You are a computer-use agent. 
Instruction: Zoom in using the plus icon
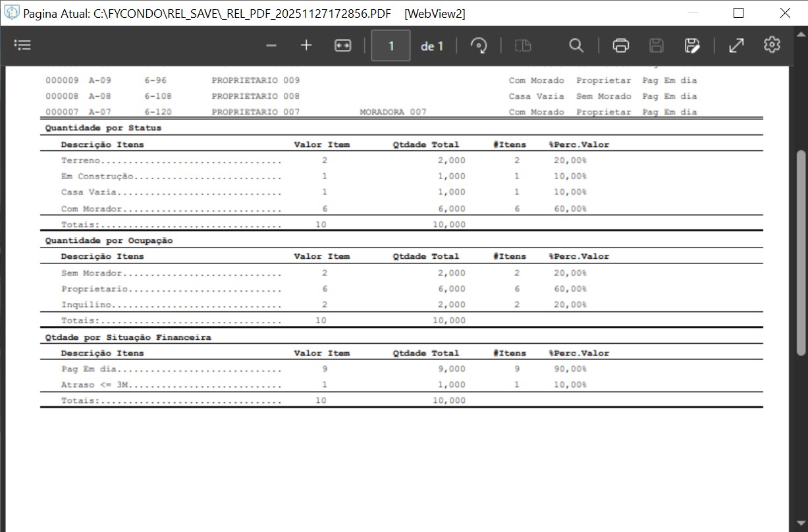306,45
